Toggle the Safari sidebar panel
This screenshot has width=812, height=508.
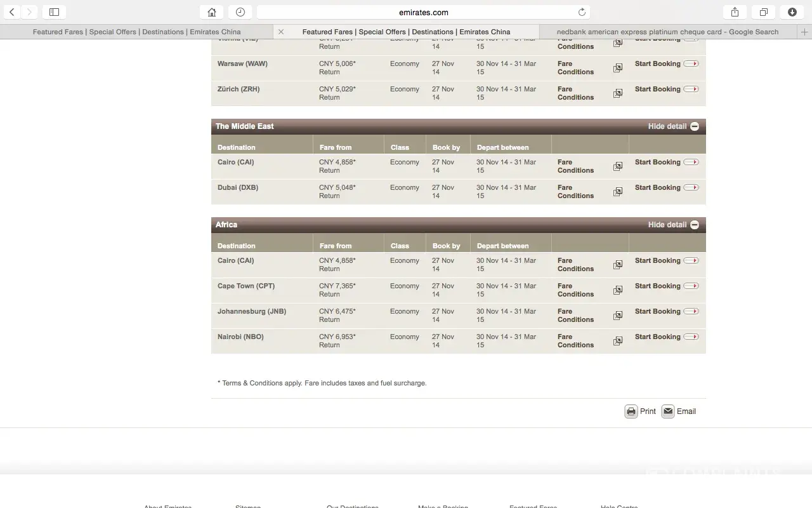tap(54, 12)
